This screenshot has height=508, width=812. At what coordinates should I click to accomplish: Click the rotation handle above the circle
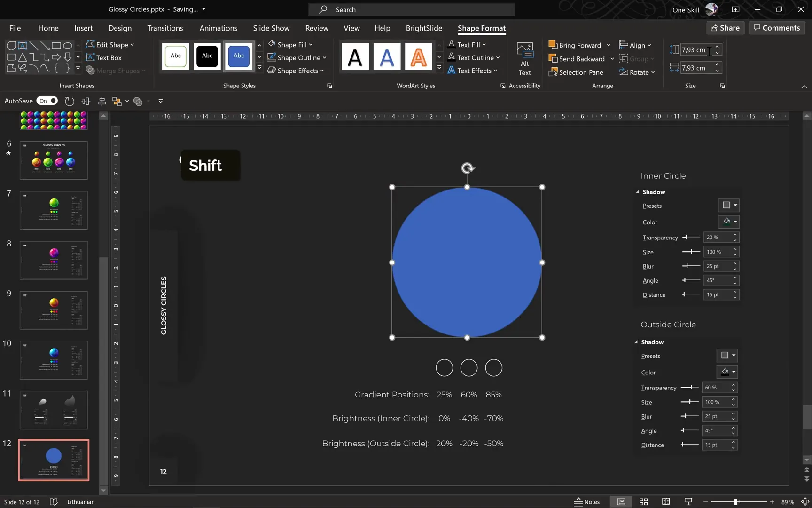tap(468, 168)
